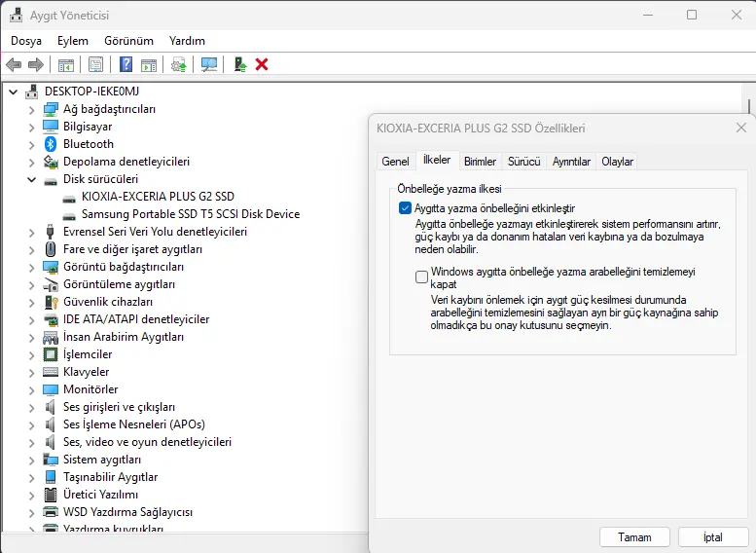Viewport: 756px width, 553px height.
Task: Click the İptal button
Action: pos(712,537)
